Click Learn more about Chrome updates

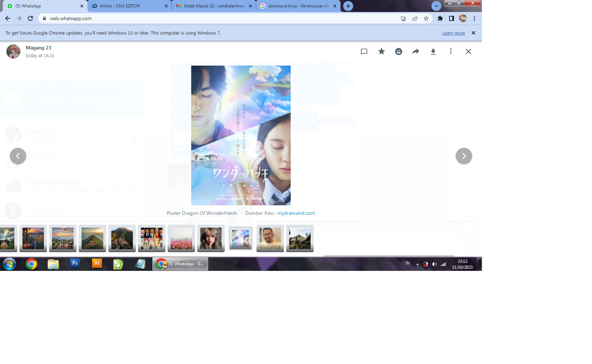point(453,33)
